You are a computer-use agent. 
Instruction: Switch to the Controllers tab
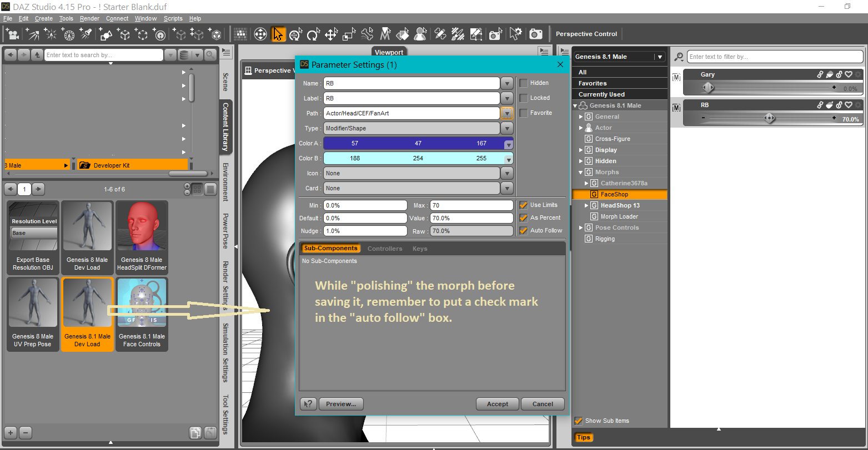pyautogui.click(x=385, y=249)
